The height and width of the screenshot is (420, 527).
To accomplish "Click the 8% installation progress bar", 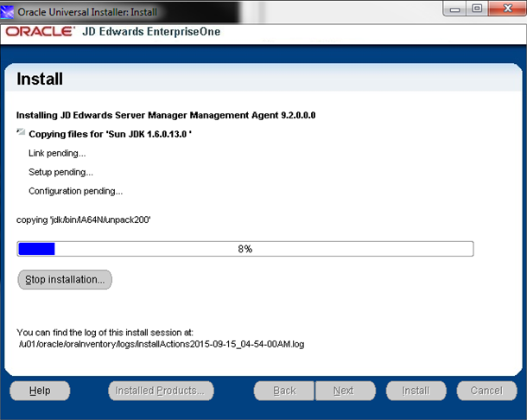I will click(x=245, y=249).
